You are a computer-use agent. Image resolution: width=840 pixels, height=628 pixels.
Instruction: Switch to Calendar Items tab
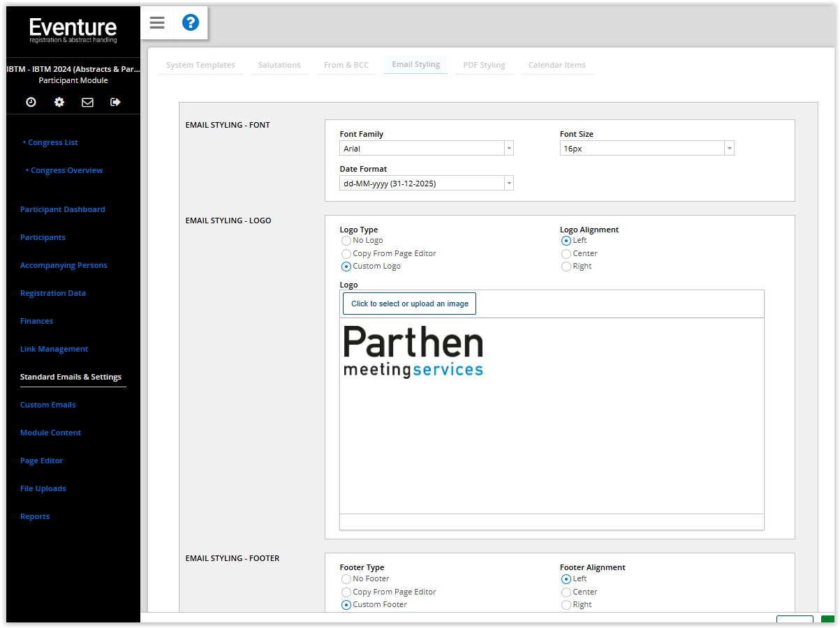557,65
